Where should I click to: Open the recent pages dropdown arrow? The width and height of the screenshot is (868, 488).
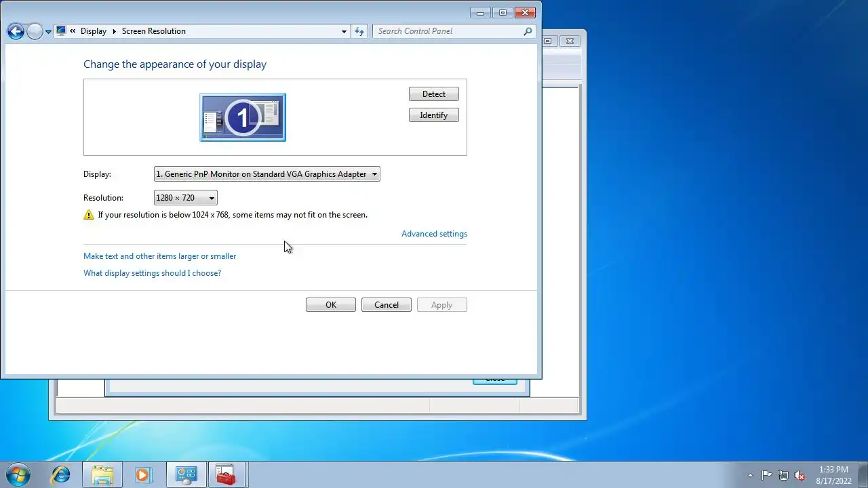coord(48,32)
